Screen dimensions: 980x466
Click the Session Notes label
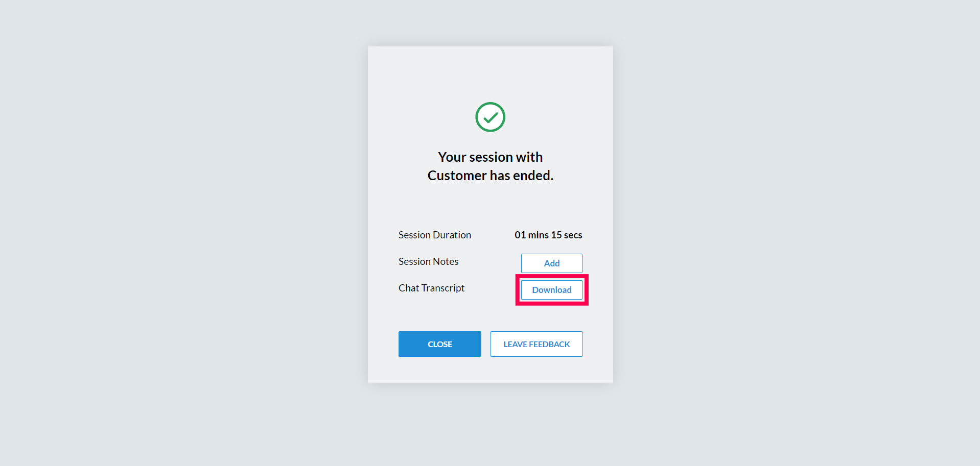428,261
